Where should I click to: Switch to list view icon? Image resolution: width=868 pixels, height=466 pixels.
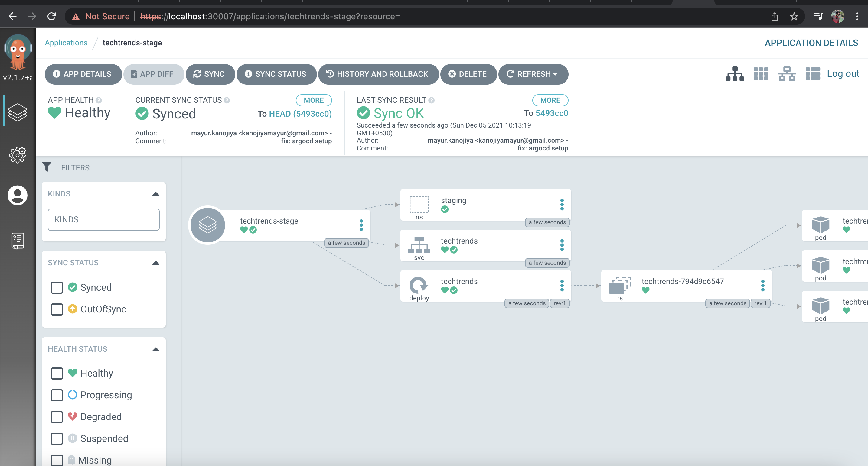click(x=812, y=74)
